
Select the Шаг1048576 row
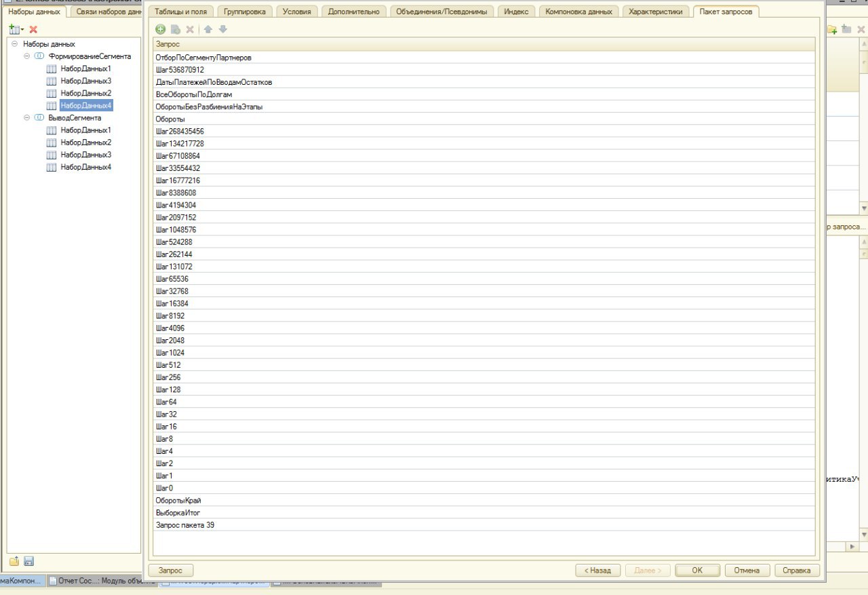point(484,229)
